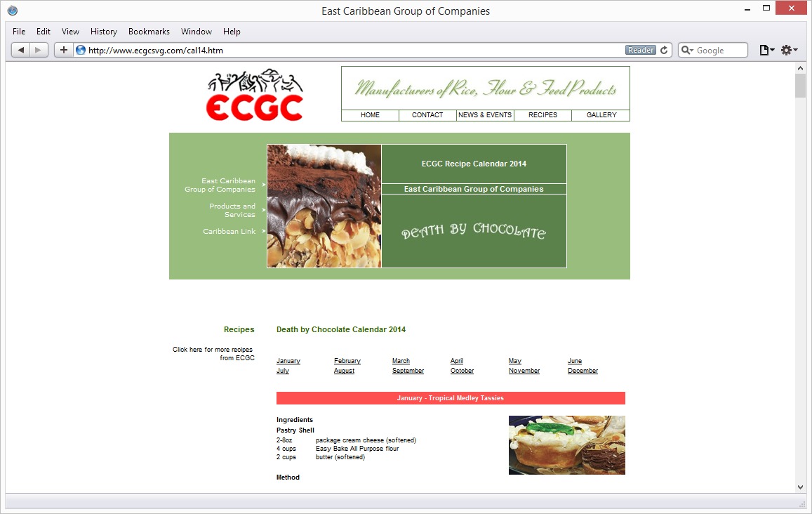Image resolution: width=812 pixels, height=514 pixels.
Task: Open Products and Services sidebar link
Action: point(232,211)
